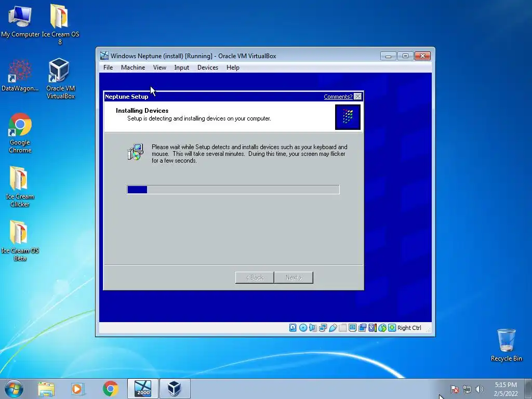
Task: Close the VirtualBox window
Action: coord(422,56)
